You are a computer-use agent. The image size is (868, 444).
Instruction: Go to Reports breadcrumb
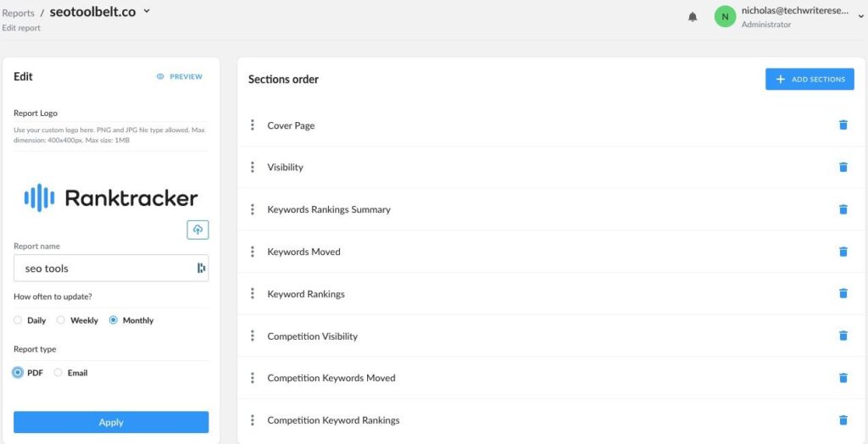click(18, 13)
